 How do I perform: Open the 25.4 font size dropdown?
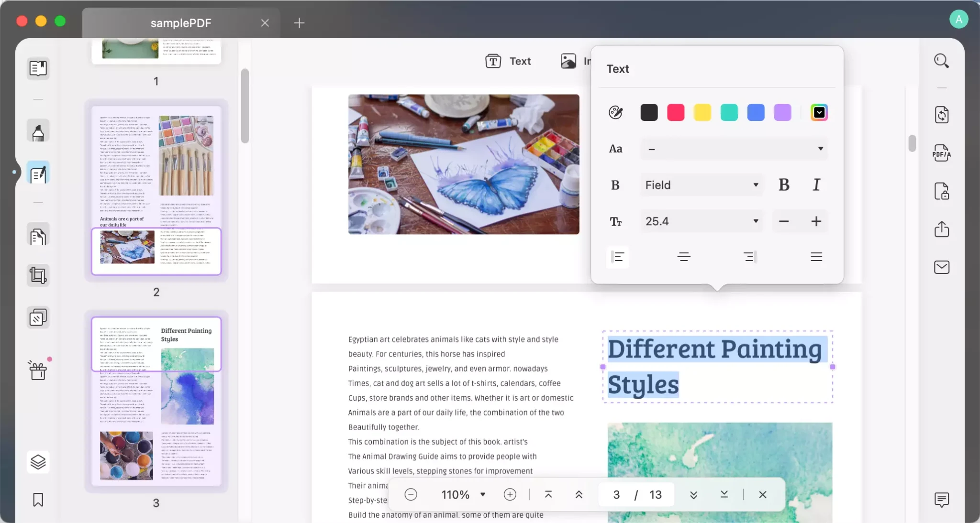702,221
